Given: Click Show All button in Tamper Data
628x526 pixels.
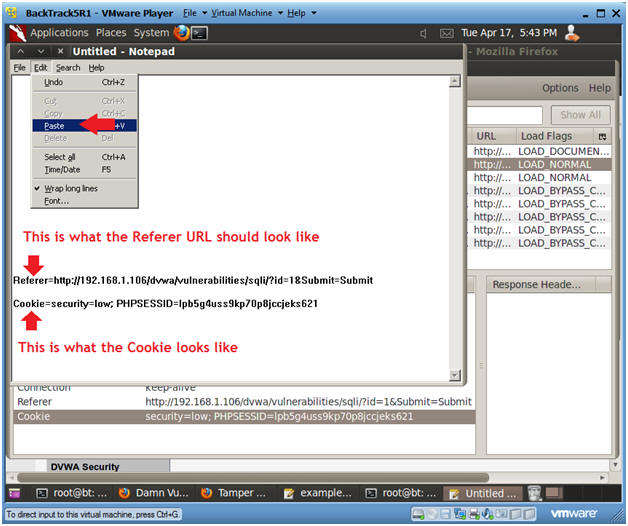Looking at the screenshot, I should click(x=580, y=115).
